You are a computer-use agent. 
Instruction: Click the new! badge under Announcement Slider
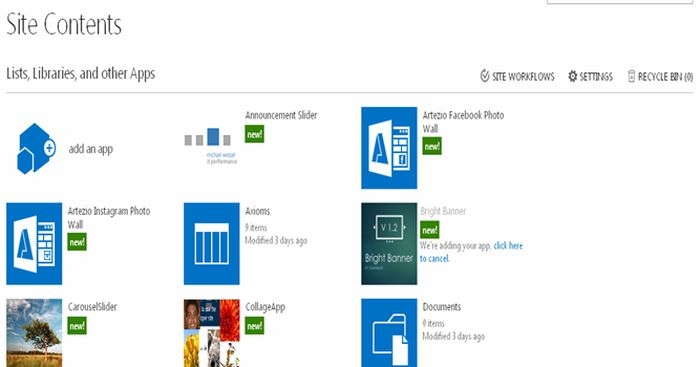254,134
